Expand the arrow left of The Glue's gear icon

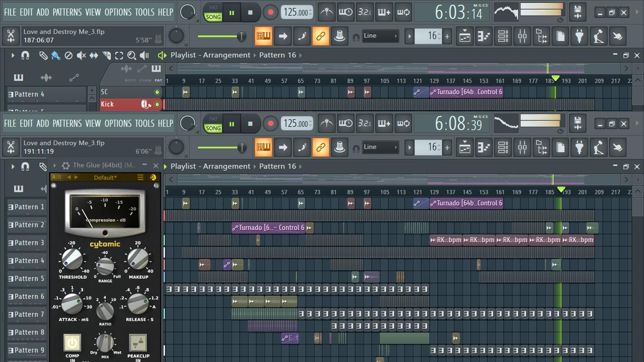pos(55,166)
